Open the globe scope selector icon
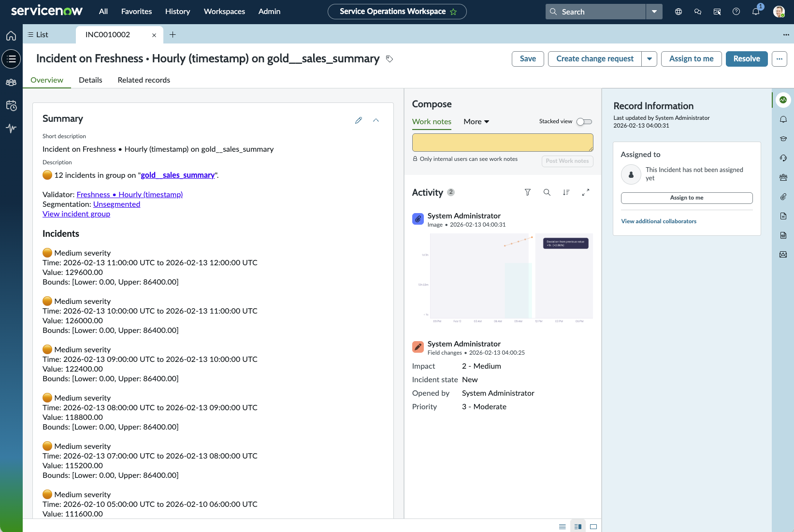 (x=679, y=12)
